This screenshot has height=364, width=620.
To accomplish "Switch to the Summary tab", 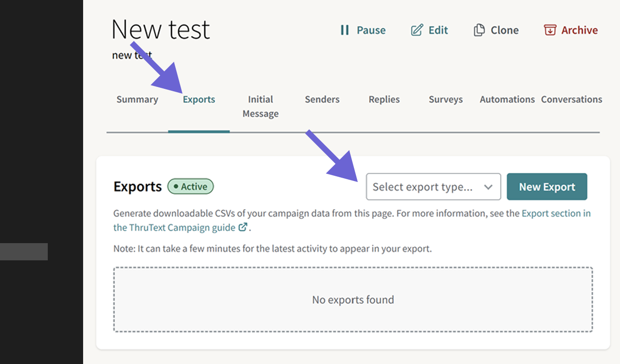I will point(137,99).
